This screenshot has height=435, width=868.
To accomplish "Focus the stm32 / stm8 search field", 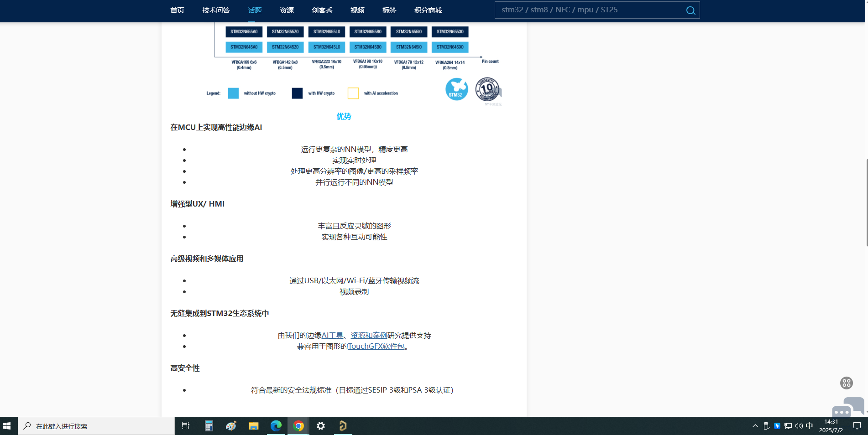I will pos(597,10).
